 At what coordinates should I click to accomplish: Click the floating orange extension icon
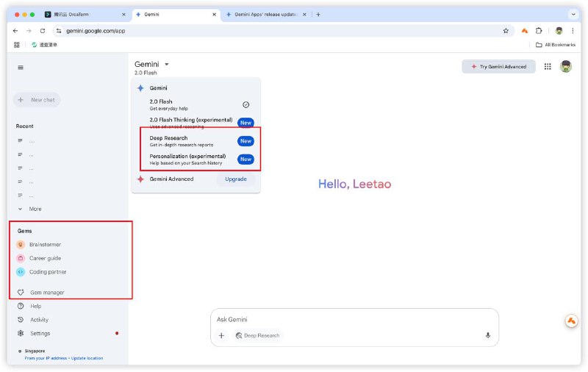tap(572, 321)
